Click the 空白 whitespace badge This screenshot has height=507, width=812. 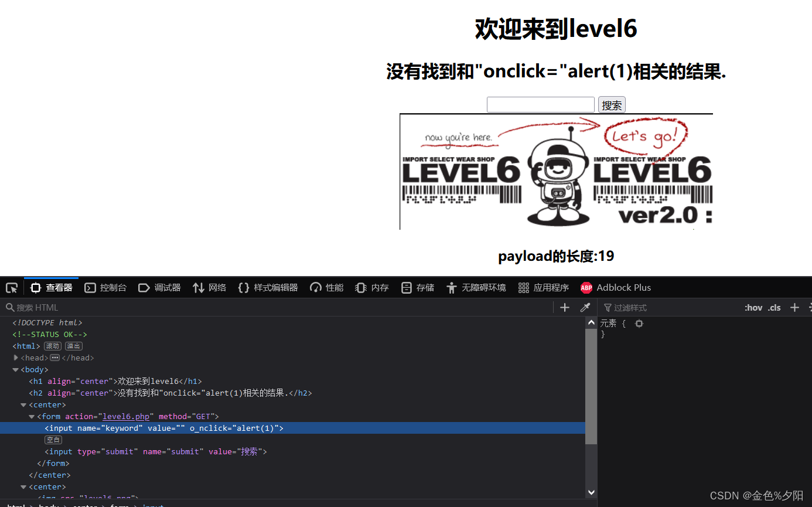pos(53,440)
